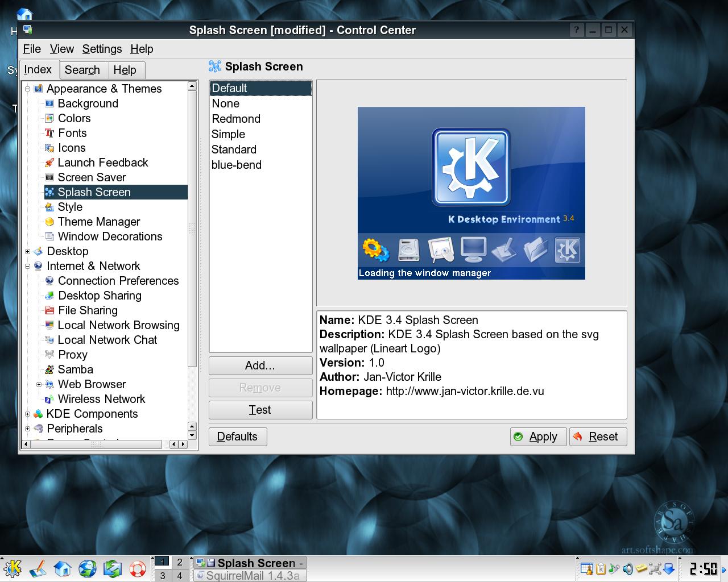
Task: Click the Colors palette icon in the tree
Action: point(49,118)
